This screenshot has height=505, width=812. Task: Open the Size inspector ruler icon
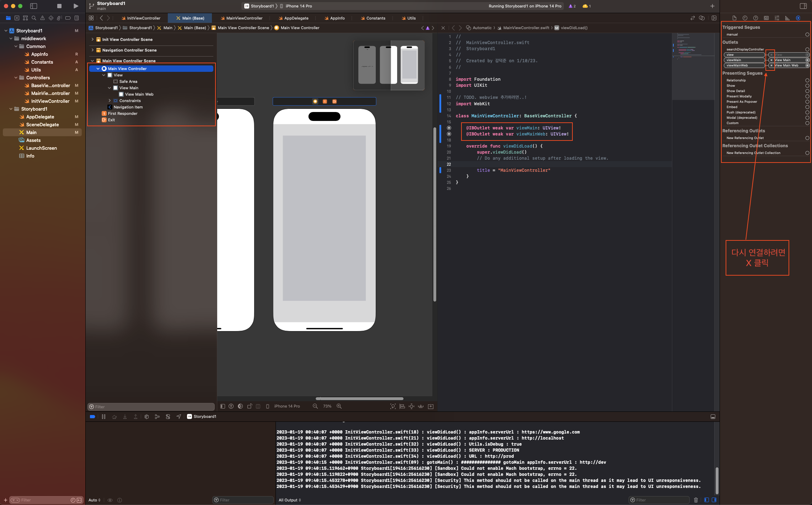point(787,18)
